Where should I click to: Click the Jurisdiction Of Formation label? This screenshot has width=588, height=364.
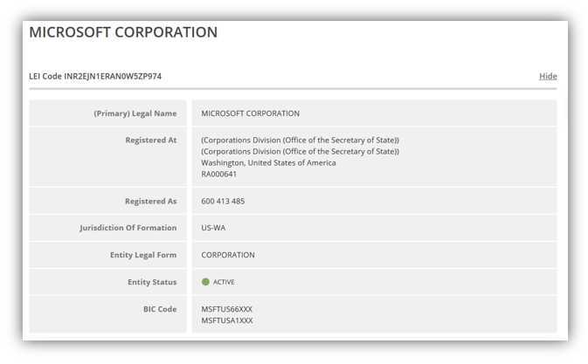(x=128, y=228)
